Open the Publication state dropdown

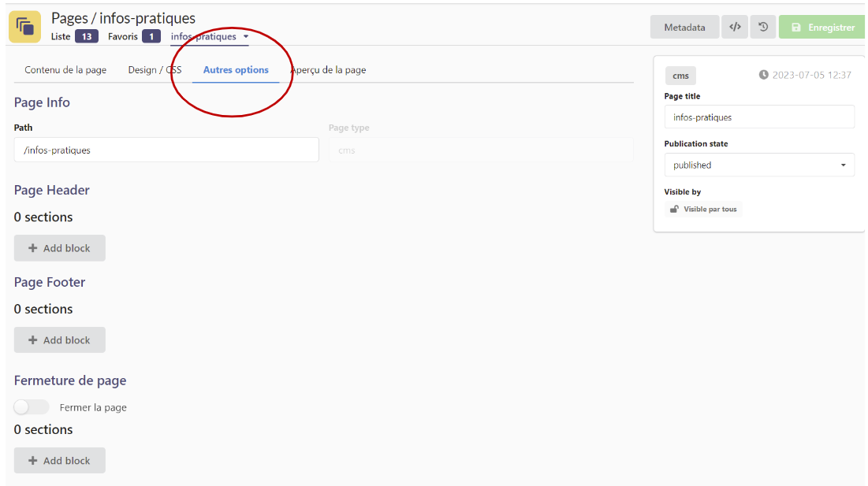click(x=758, y=165)
